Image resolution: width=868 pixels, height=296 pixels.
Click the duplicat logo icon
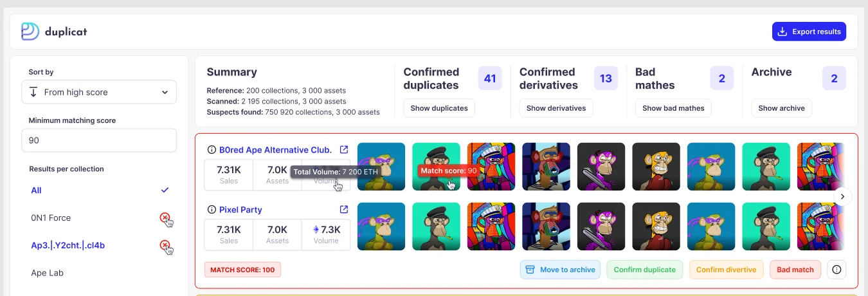(x=30, y=32)
